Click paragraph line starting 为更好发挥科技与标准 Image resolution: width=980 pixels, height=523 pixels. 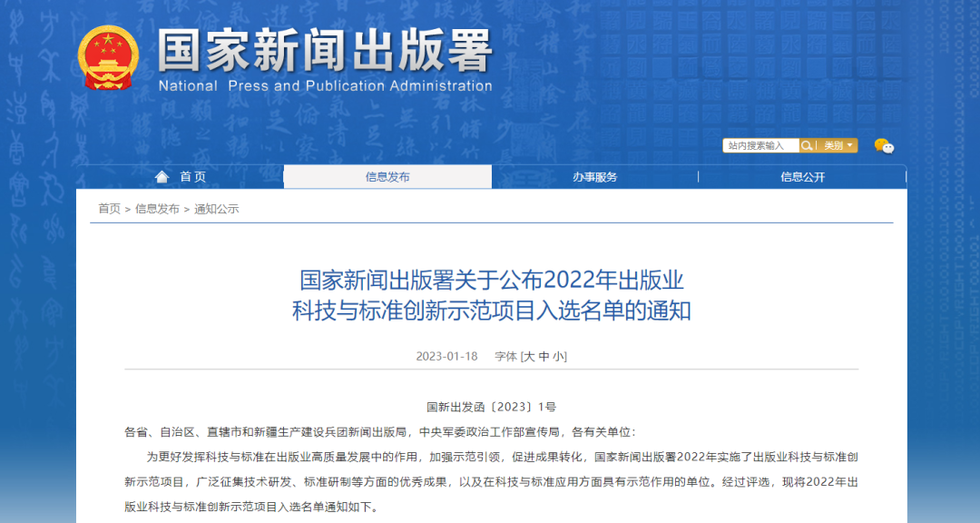pos(502,458)
